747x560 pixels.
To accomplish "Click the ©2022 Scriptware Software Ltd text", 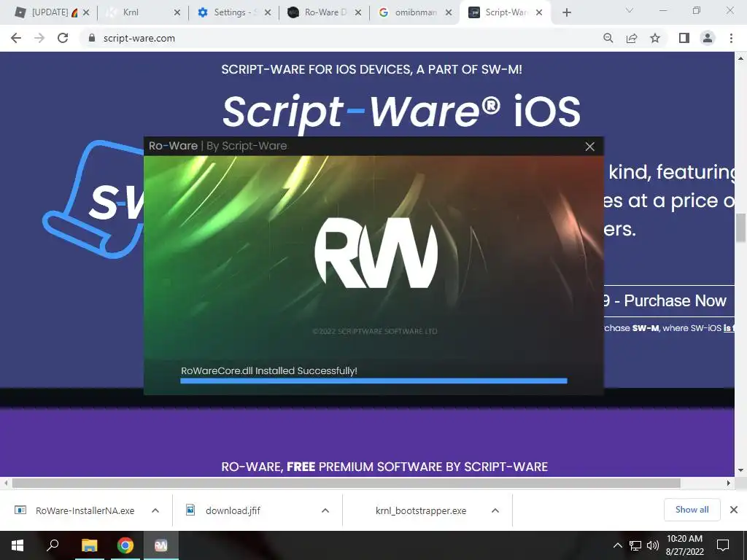I will [375, 332].
